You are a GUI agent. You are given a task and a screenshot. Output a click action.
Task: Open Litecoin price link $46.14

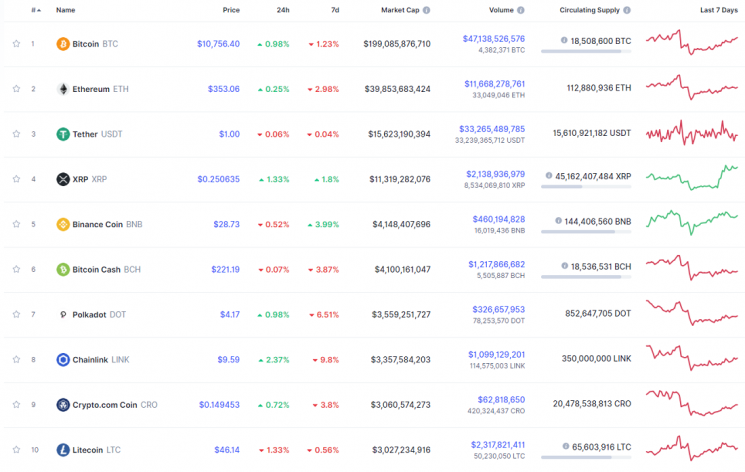pos(227,450)
